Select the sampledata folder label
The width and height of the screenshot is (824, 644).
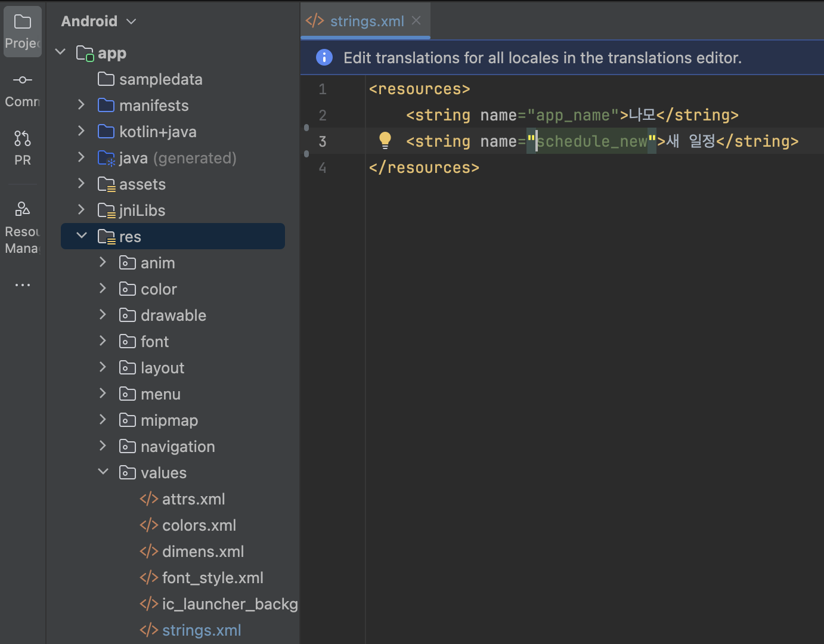tap(161, 79)
